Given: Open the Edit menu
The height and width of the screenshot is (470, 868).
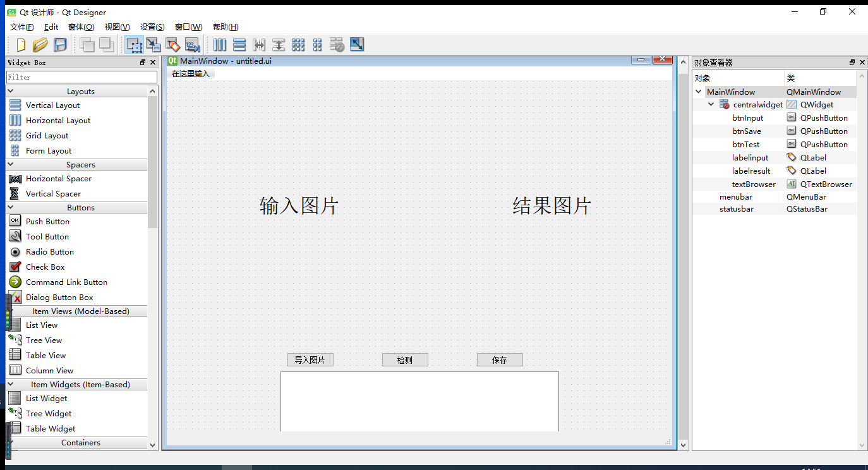Looking at the screenshot, I should coord(51,27).
